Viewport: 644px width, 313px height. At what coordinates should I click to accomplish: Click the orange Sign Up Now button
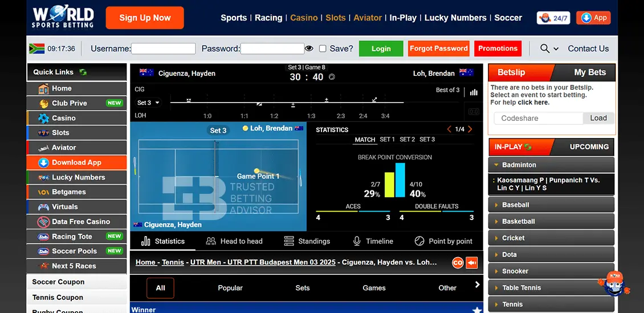(x=145, y=18)
